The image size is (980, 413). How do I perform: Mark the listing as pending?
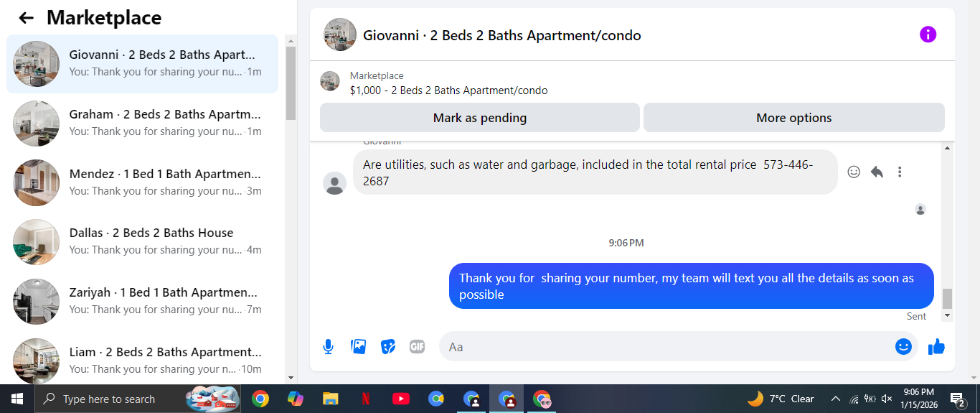tap(480, 118)
